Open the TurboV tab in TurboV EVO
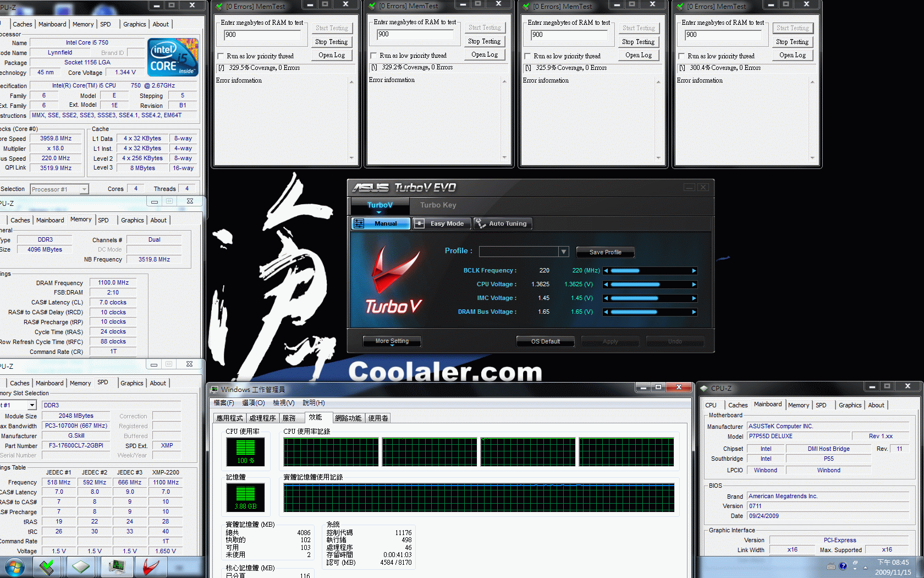 [380, 205]
